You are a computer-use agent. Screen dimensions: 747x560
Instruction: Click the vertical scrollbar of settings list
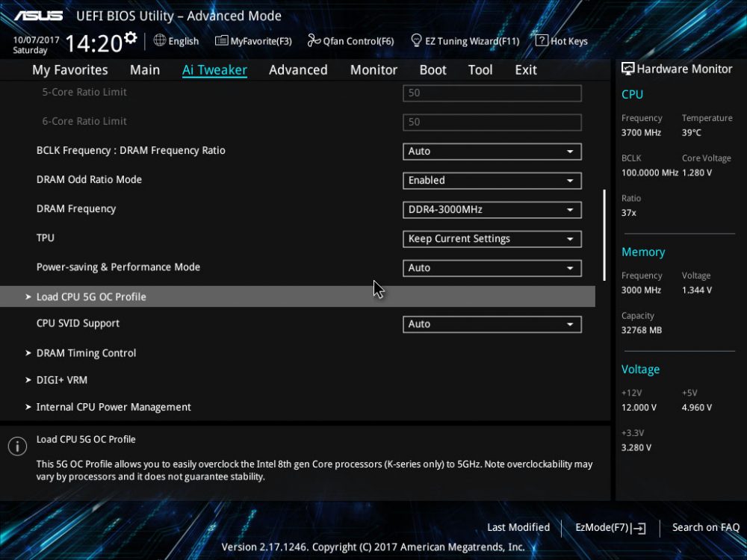pos(604,235)
